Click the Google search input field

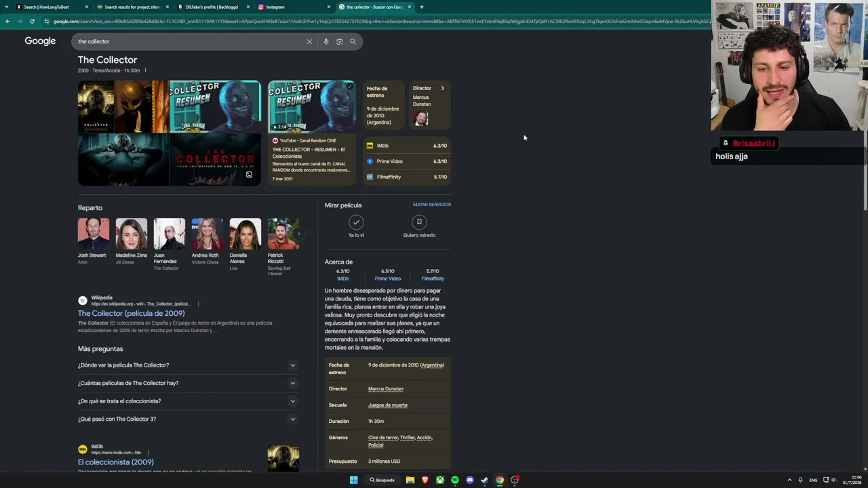click(x=190, y=41)
